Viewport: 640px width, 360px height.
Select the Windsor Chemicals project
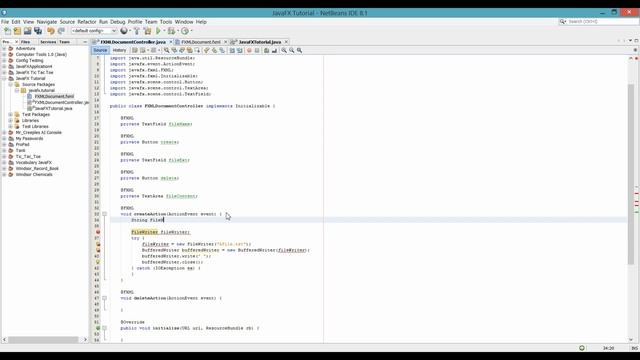(34, 174)
